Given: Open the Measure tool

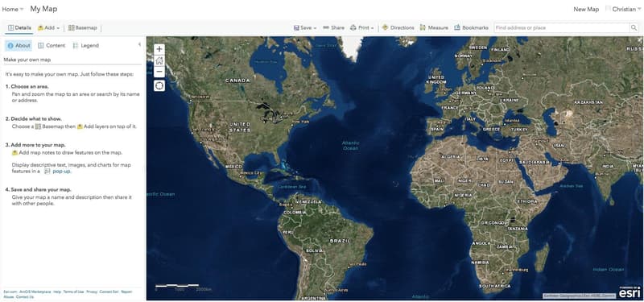Looking at the screenshot, I should [x=434, y=28].
